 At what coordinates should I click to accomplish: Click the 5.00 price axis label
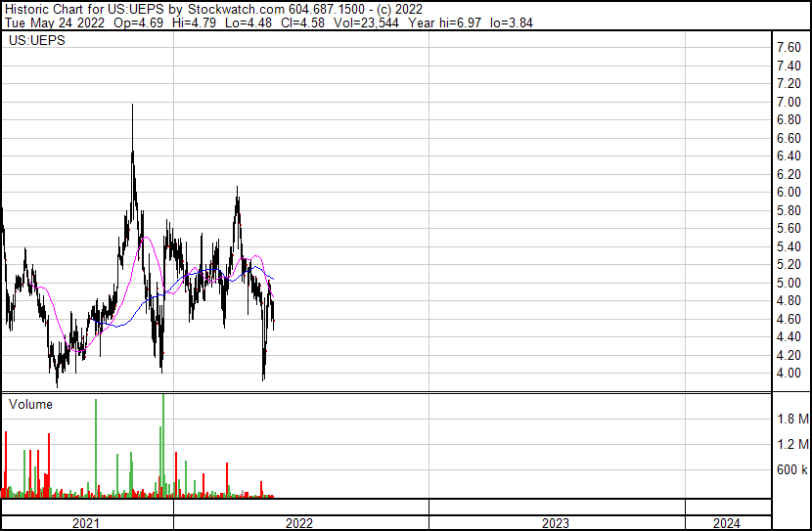click(789, 283)
